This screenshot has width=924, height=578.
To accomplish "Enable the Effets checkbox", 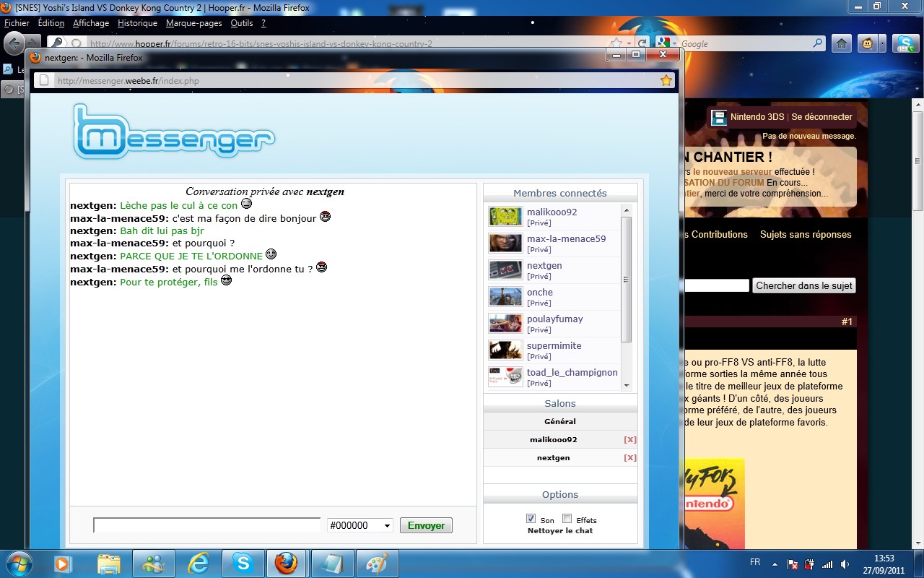I will (567, 519).
